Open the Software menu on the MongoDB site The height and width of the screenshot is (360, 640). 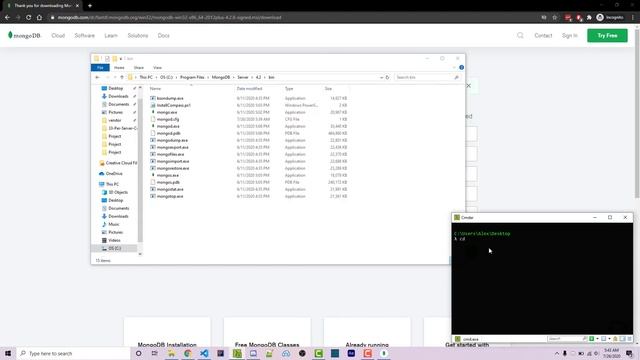click(x=84, y=36)
